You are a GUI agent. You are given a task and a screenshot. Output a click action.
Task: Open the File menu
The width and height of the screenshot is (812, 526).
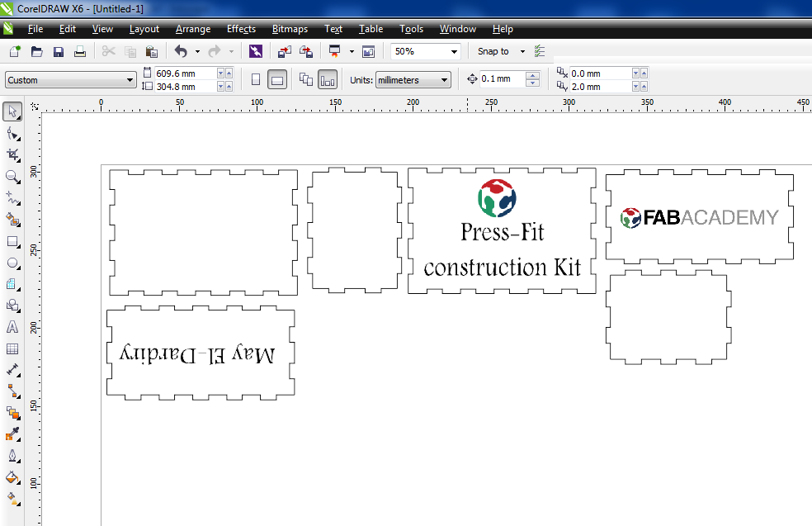click(35, 29)
